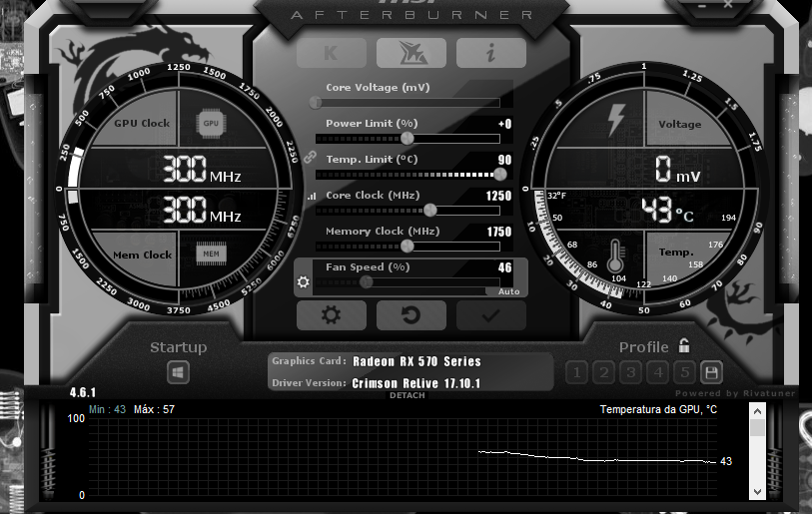The image size is (812, 514).
Task: Click the fan speed gear icon
Action: [x=304, y=282]
